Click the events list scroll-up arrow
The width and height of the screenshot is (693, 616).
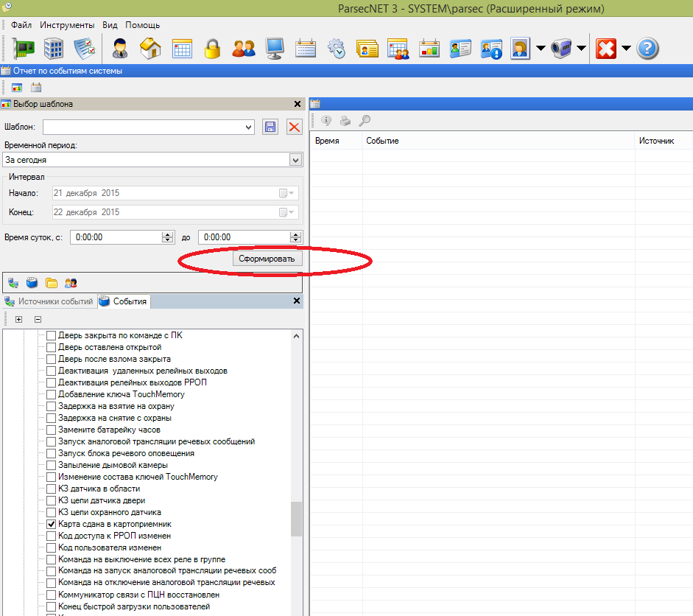(x=297, y=336)
